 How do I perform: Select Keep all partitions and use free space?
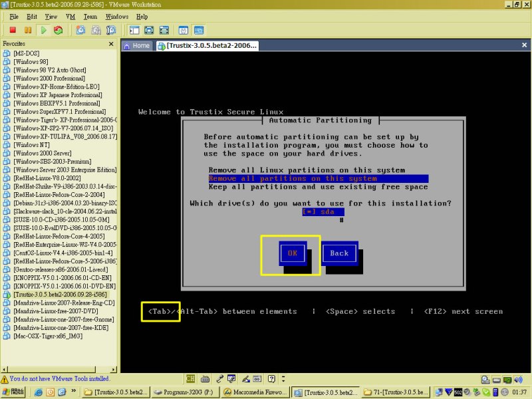[x=319, y=187]
